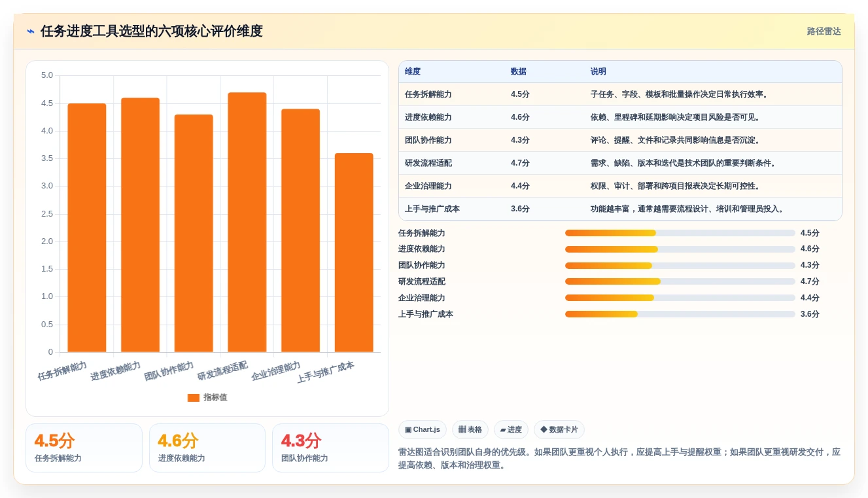Click the Chart.js tag chip
868x498 pixels.
pyautogui.click(x=423, y=430)
